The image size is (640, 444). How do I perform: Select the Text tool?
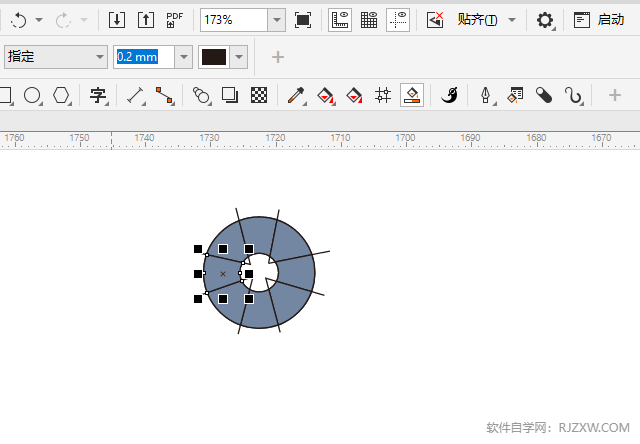click(97, 95)
